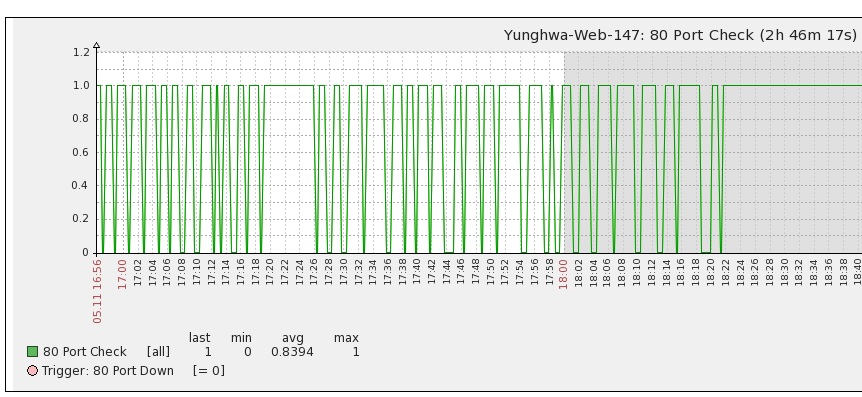Click the 18:22 time axis label

[x=725, y=272]
